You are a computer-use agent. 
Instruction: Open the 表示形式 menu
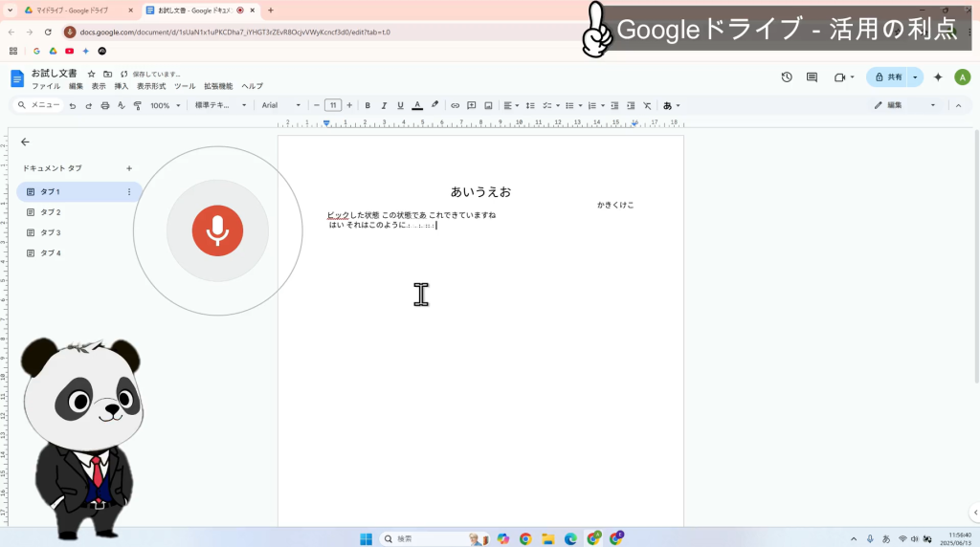(x=151, y=86)
